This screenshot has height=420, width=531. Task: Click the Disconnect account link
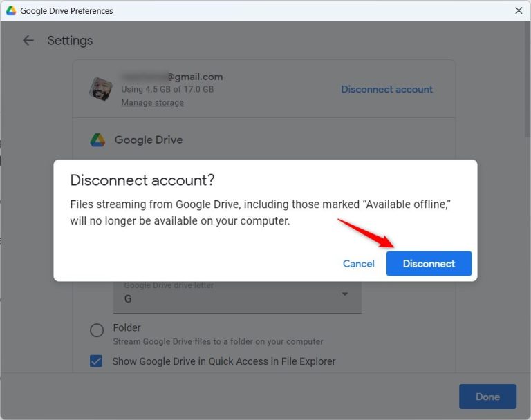point(386,89)
